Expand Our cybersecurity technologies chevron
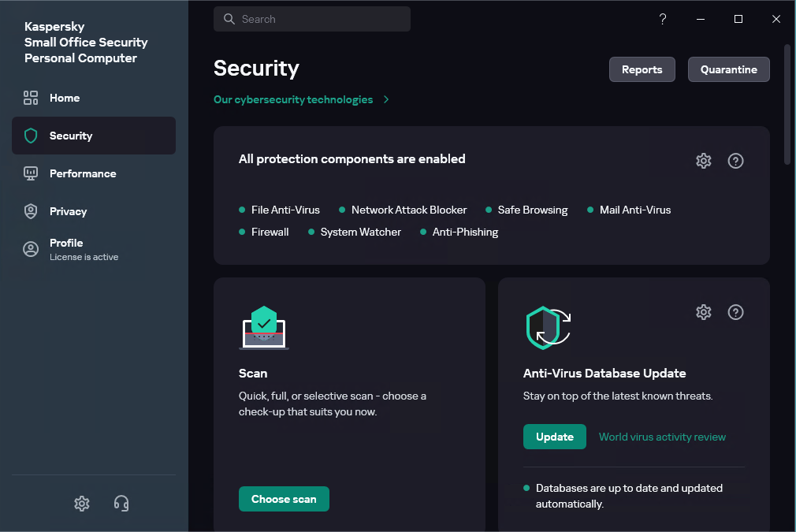Screen dimensions: 796x532 point(386,100)
